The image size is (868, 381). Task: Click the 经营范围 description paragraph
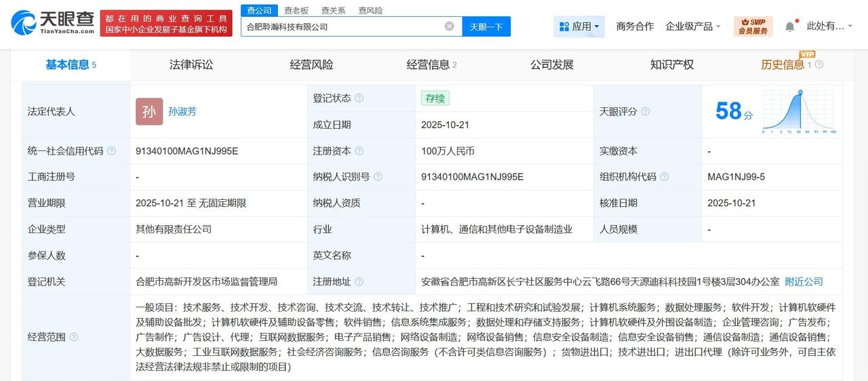[x=486, y=337]
